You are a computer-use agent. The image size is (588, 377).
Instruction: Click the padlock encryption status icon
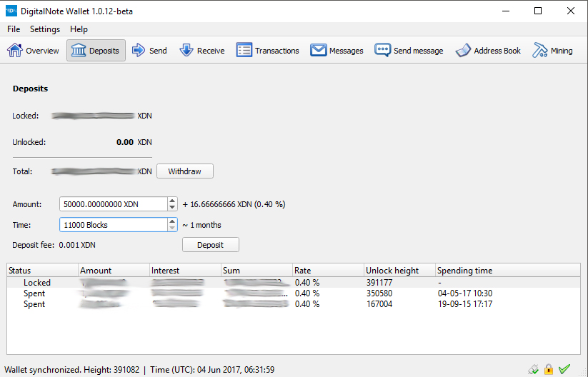click(x=549, y=370)
